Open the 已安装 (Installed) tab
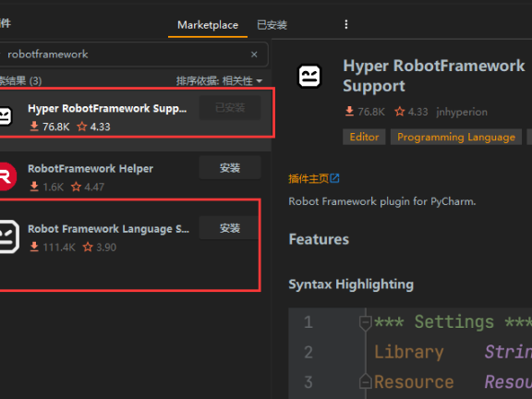532x399 pixels. pos(272,25)
